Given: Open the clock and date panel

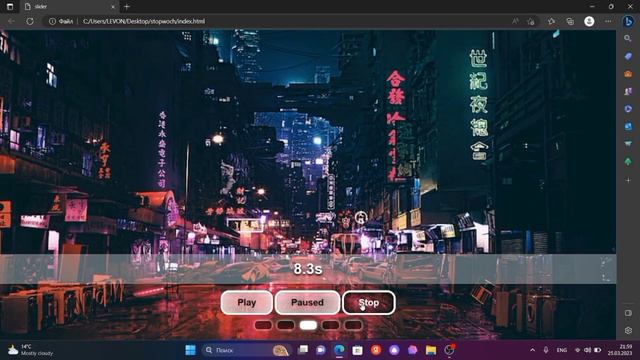Looking at the screenshot, I should pos(620,350).
